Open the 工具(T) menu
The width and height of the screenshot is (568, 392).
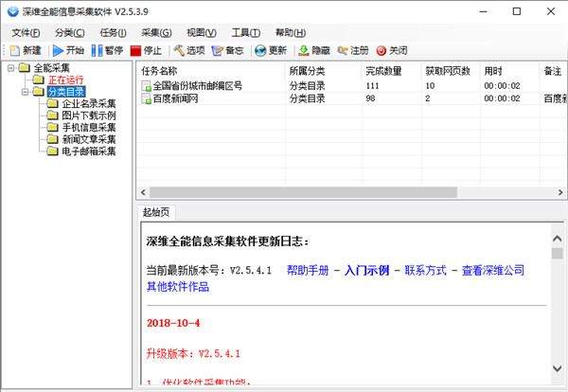[246, 33]
